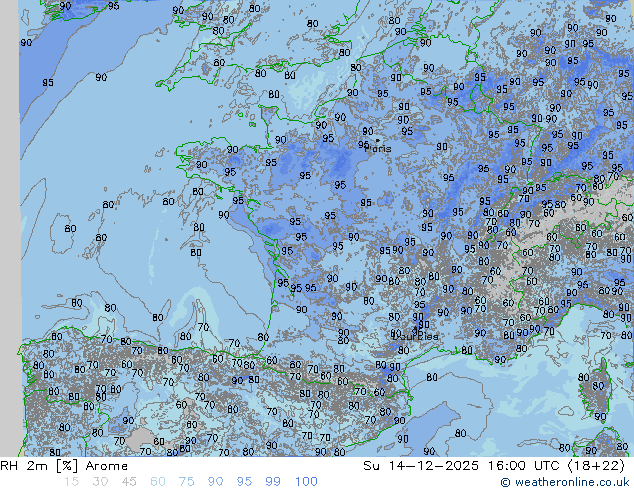Click the Lourdes city label on map
Image resolution: width=634 pixels, height=490 pixels.
[415, 336]
